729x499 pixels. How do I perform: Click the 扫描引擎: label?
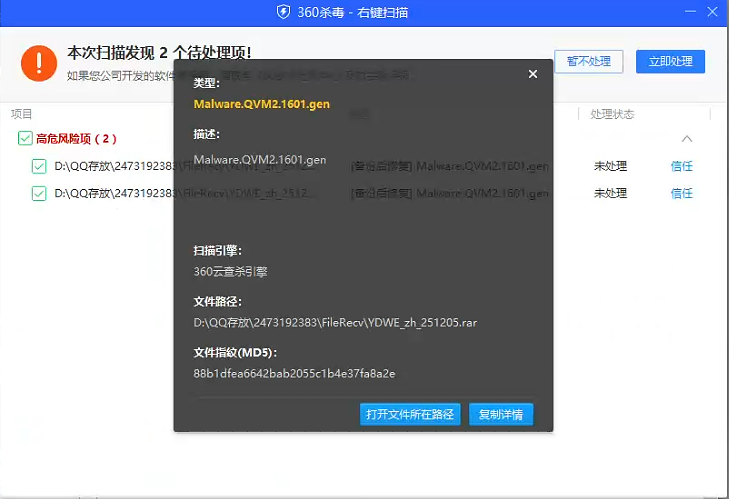coord(218,251)
